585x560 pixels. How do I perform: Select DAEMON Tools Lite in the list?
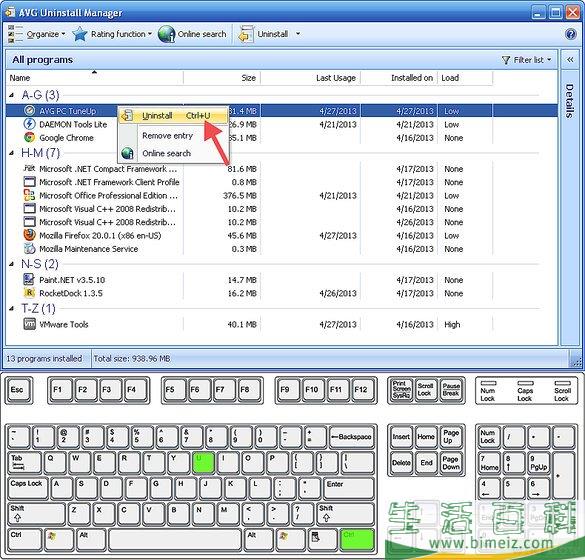[73, 125]
